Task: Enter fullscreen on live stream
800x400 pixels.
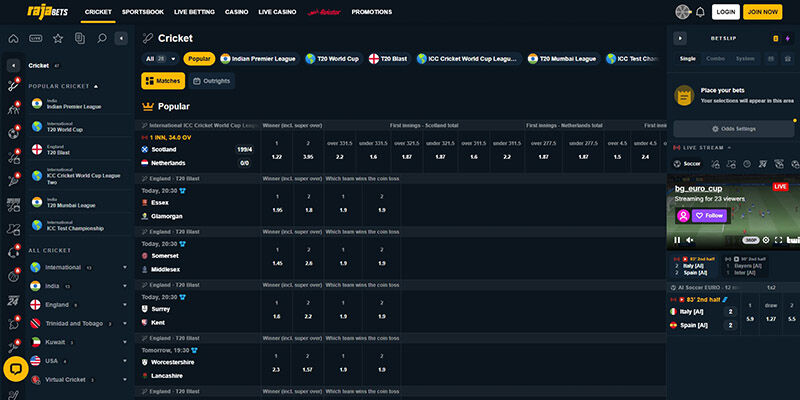Action: 779,240
